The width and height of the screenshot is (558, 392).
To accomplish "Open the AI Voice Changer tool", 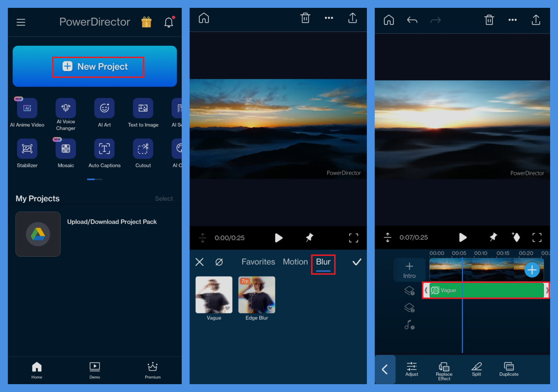I will [66, 114].
